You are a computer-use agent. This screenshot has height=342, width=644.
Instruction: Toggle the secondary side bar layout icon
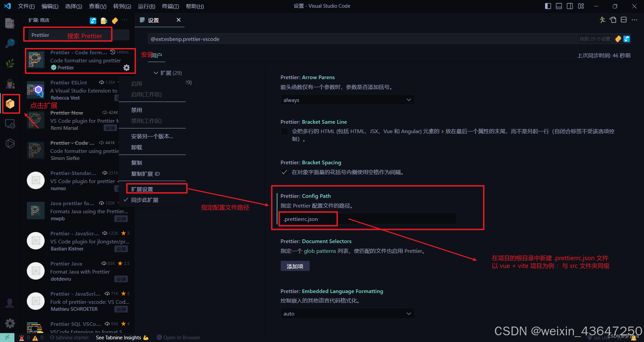pyautogui.click(x=570, y=6)
